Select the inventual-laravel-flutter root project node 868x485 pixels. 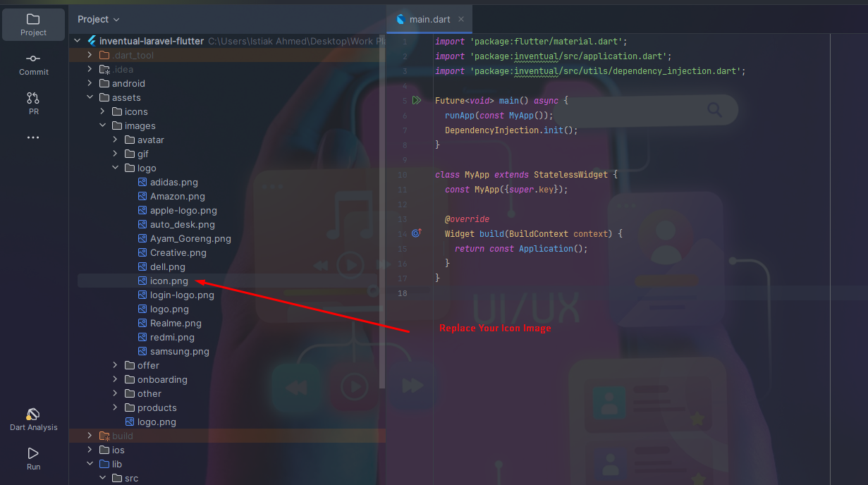(151, 41)
